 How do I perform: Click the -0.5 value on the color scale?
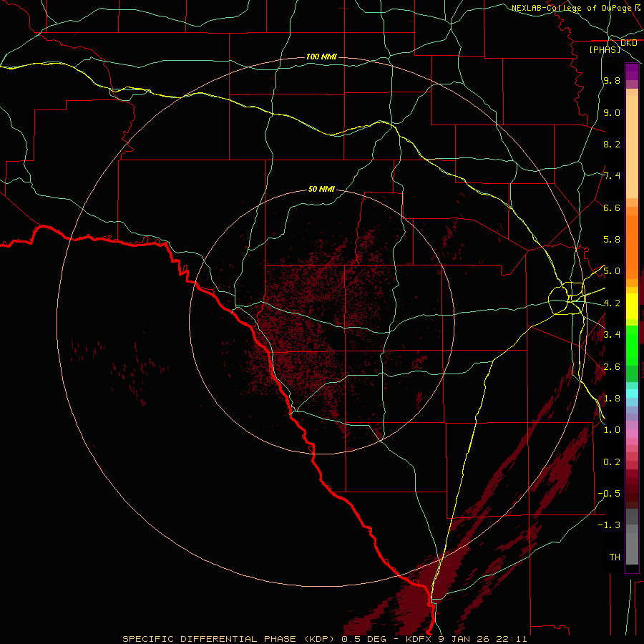pos(609,494)
